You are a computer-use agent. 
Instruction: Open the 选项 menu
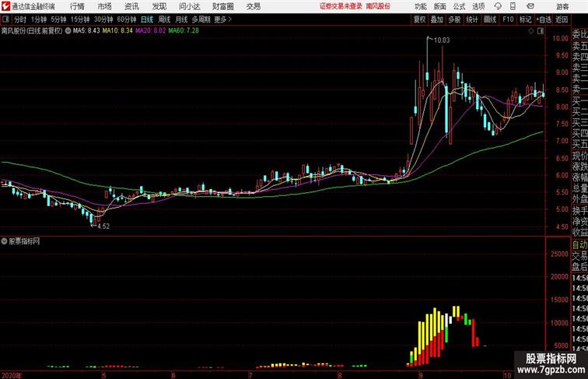point(478,6)
